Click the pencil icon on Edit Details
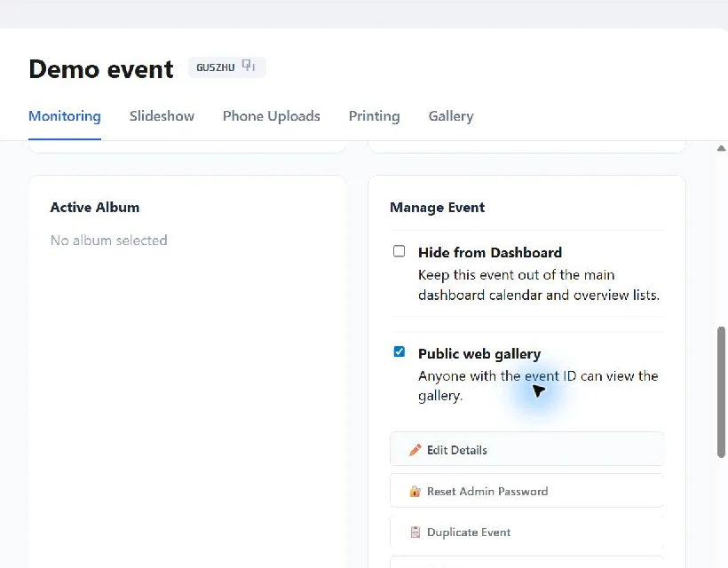 point(415,450)
